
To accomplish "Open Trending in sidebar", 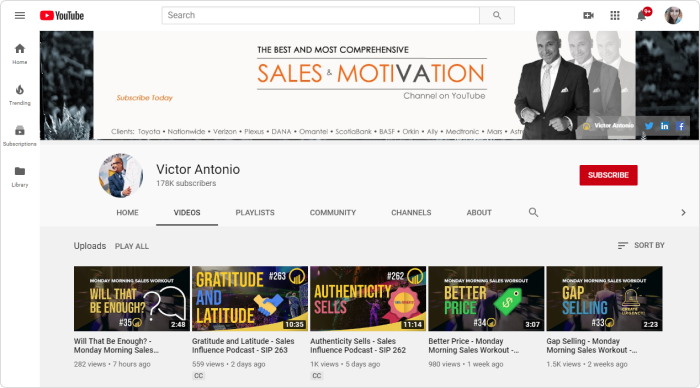I will [20, 95].
